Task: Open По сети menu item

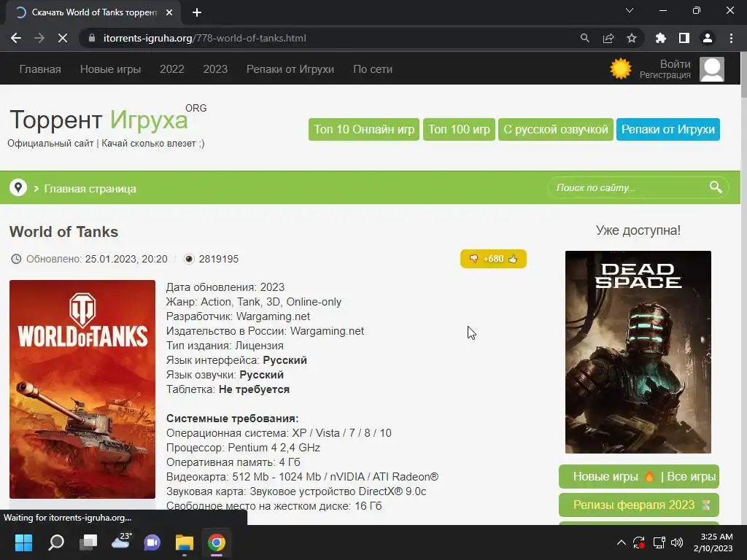Action: [373, 69]
